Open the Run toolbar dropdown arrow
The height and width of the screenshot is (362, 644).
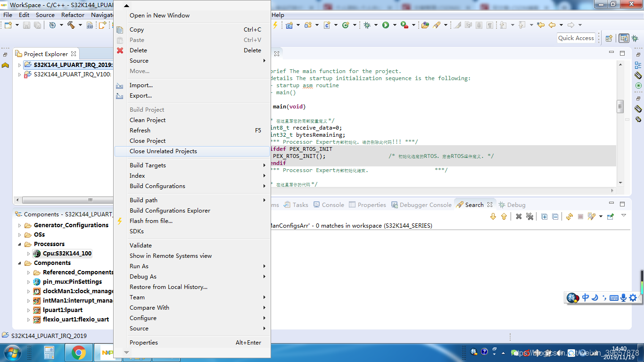pos(395,25)
